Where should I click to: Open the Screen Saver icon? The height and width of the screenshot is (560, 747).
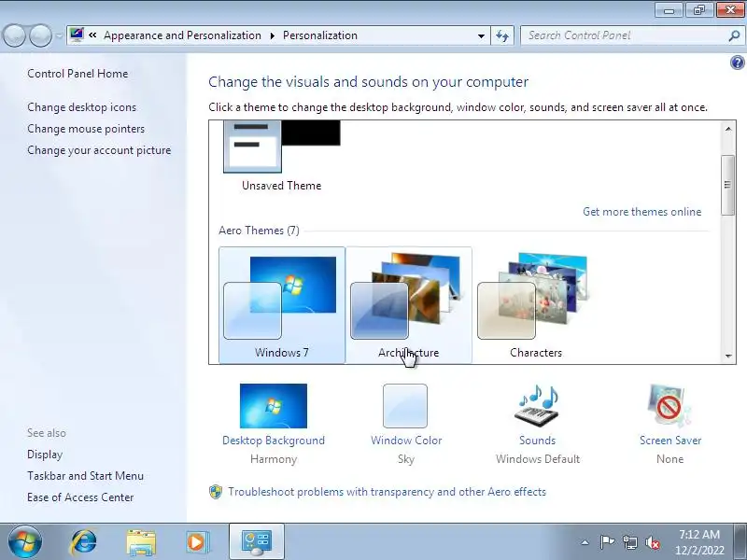point(669,406)
